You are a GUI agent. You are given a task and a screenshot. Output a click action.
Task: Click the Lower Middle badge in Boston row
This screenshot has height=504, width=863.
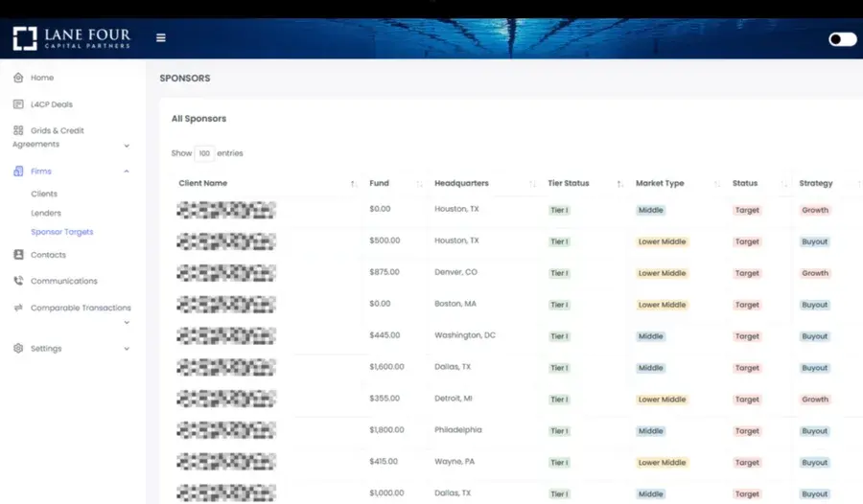tap(662, 305)
